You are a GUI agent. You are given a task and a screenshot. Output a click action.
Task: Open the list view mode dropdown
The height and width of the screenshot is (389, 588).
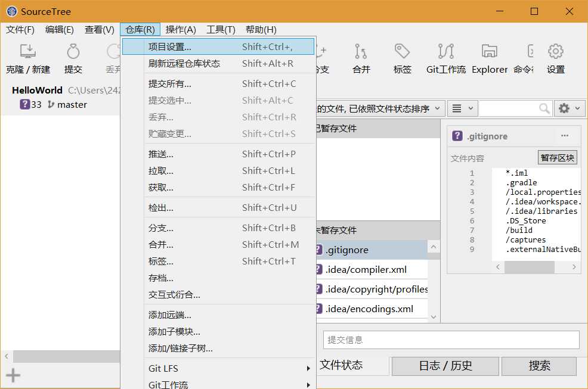pos(462,108)
